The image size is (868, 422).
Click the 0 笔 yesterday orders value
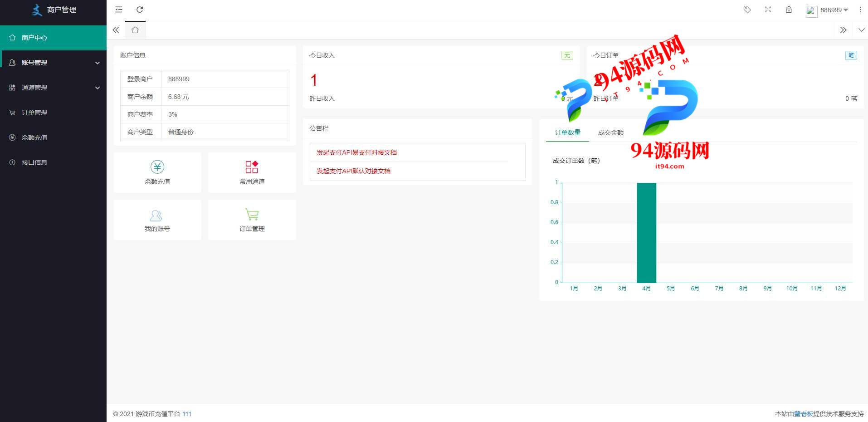click(x=851, y=98)
